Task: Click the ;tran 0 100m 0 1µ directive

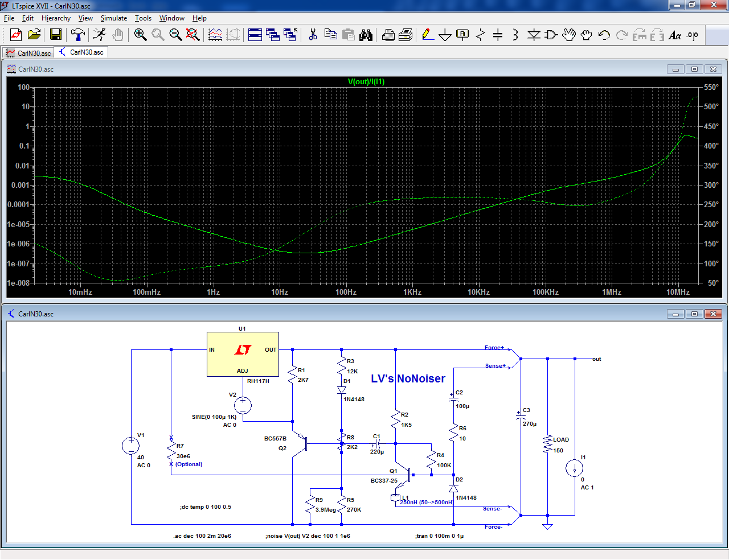Action: point(439,536)
